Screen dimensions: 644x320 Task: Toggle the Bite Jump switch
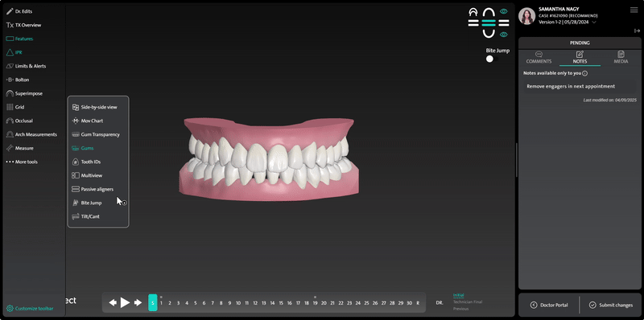[491, 59]
